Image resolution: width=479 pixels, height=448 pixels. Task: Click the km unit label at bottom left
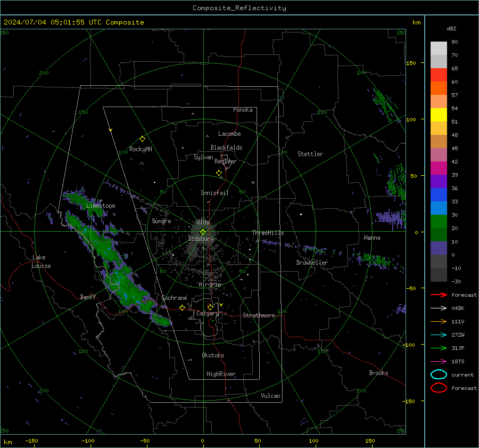pos(7,442)
